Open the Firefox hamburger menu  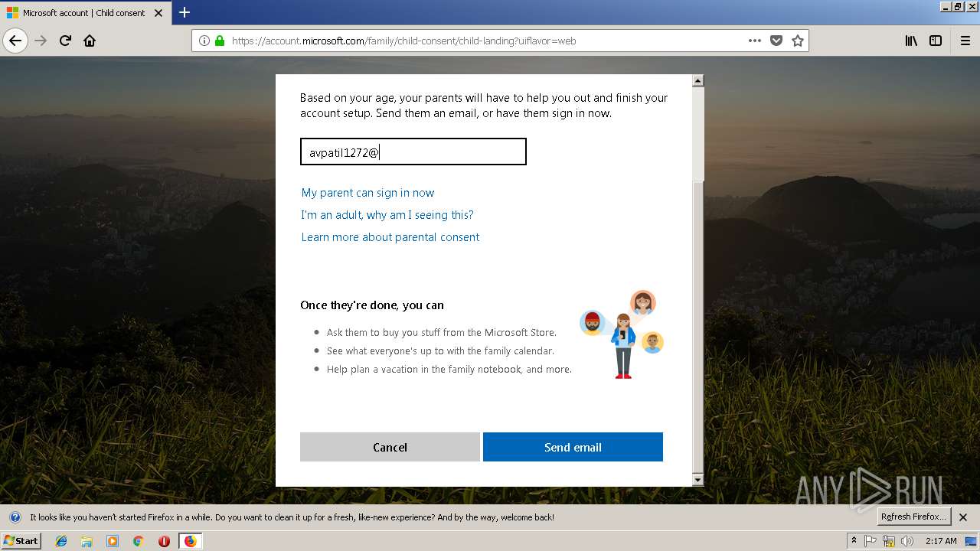tap(965, 41)
